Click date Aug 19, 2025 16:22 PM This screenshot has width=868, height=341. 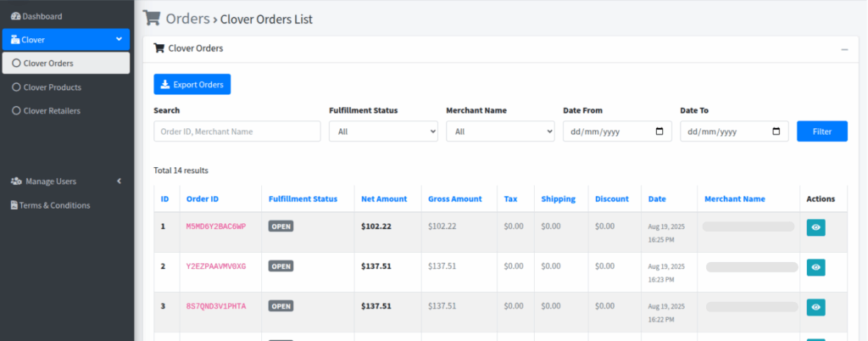(666, 313)
